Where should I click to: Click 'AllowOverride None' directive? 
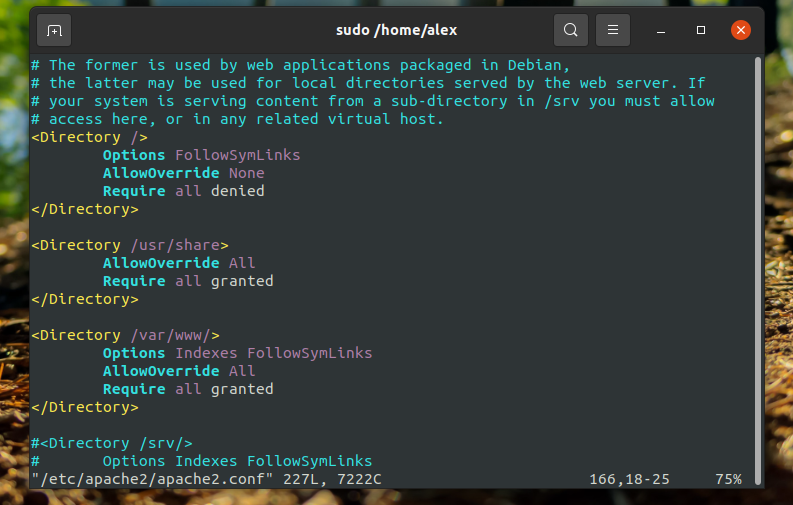184,173
